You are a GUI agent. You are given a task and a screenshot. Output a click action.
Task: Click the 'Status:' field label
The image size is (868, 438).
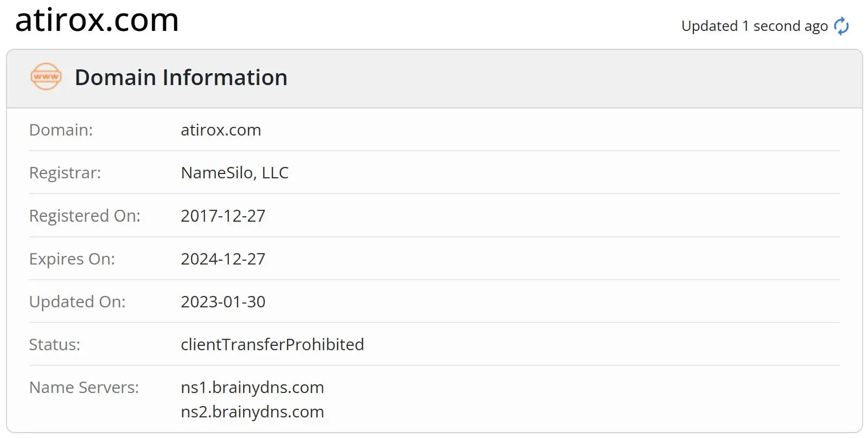(x=55, y=345)
